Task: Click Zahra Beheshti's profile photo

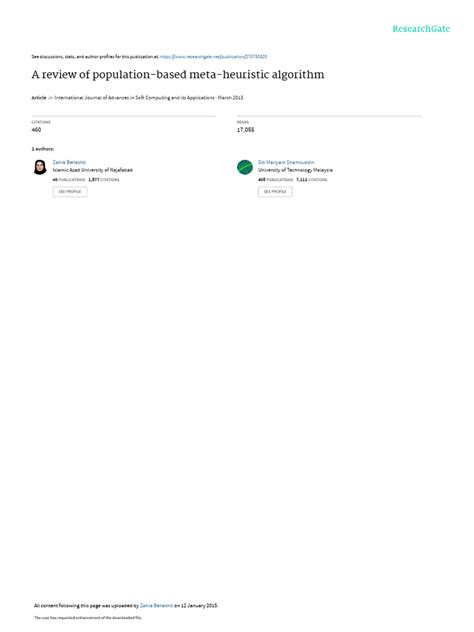Action: pyautogui.click(x=40, y=167)
